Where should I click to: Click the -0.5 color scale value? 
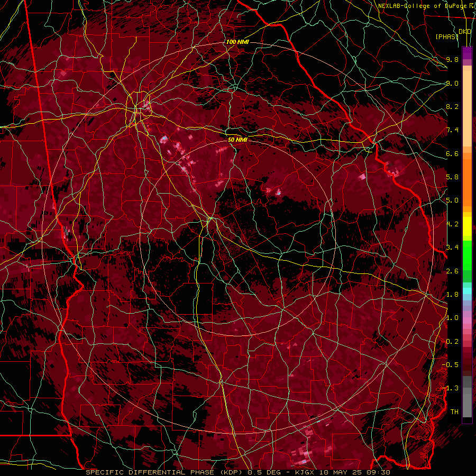(451, 365)
